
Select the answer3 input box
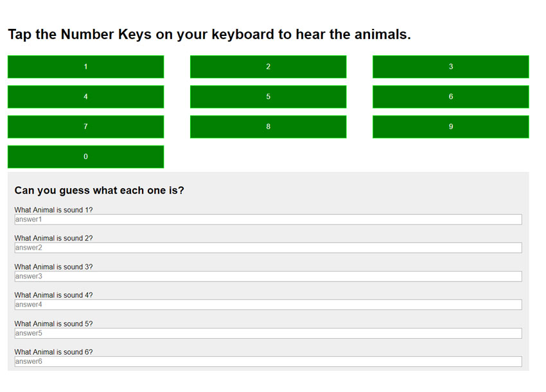pos(268,276)
